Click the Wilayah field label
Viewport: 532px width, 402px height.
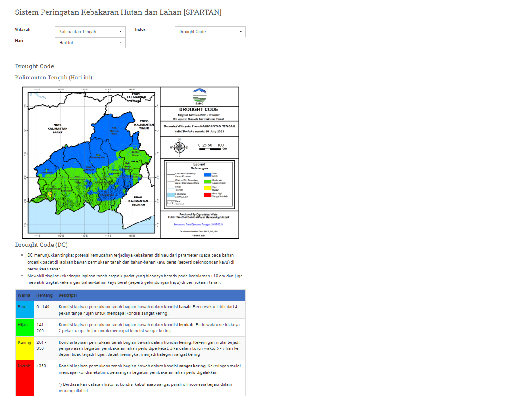click(23, 30)
